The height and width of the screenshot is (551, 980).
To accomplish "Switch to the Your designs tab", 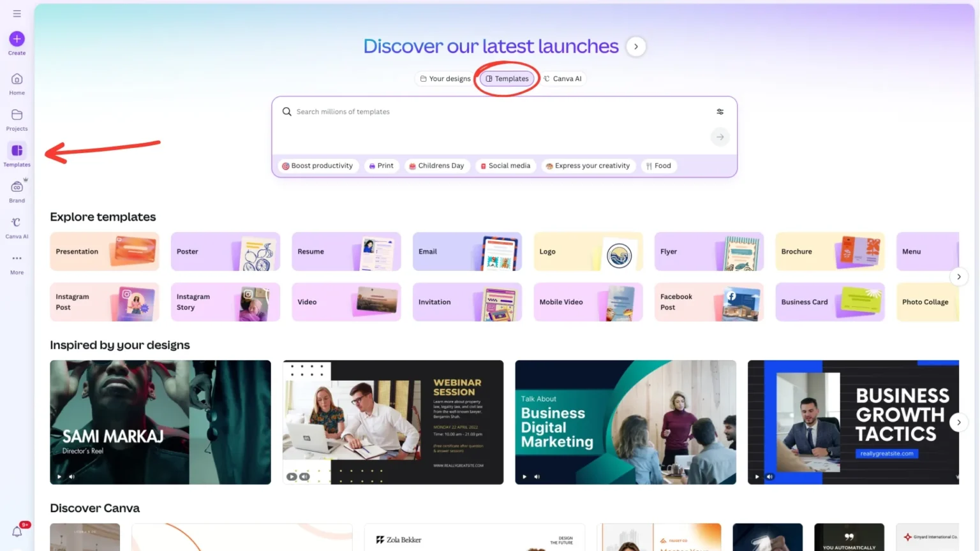I will pos(445,78).
